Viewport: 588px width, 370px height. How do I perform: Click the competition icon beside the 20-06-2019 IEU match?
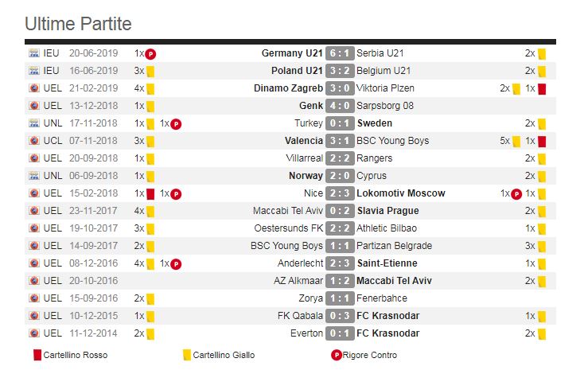[x=34, y=53]
